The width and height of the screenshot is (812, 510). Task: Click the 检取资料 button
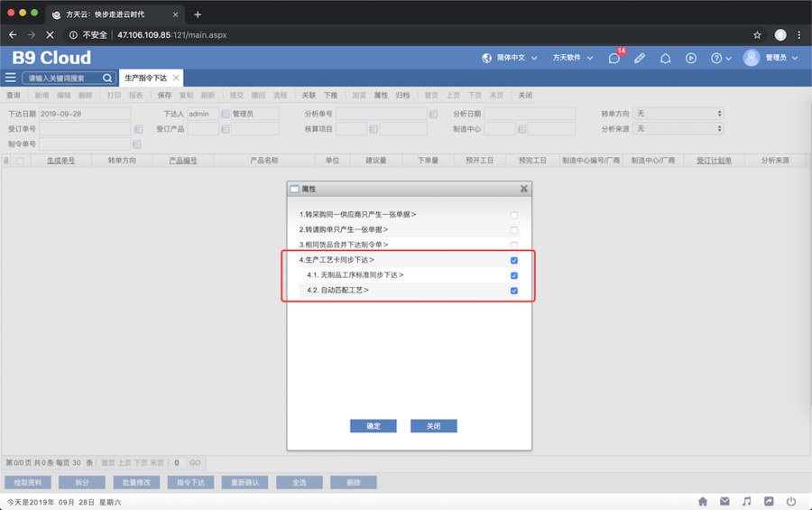tap(28, 483)
